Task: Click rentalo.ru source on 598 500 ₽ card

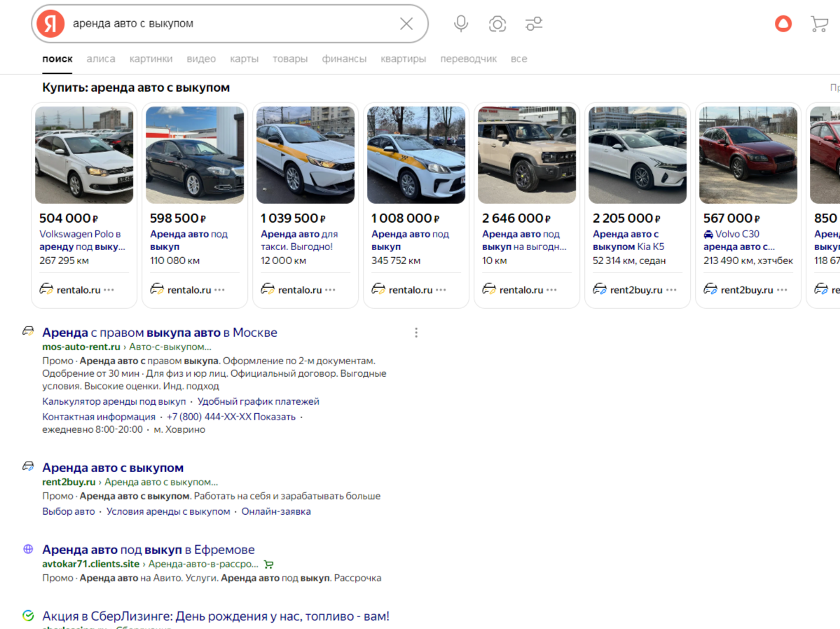Action: point(189,290)
